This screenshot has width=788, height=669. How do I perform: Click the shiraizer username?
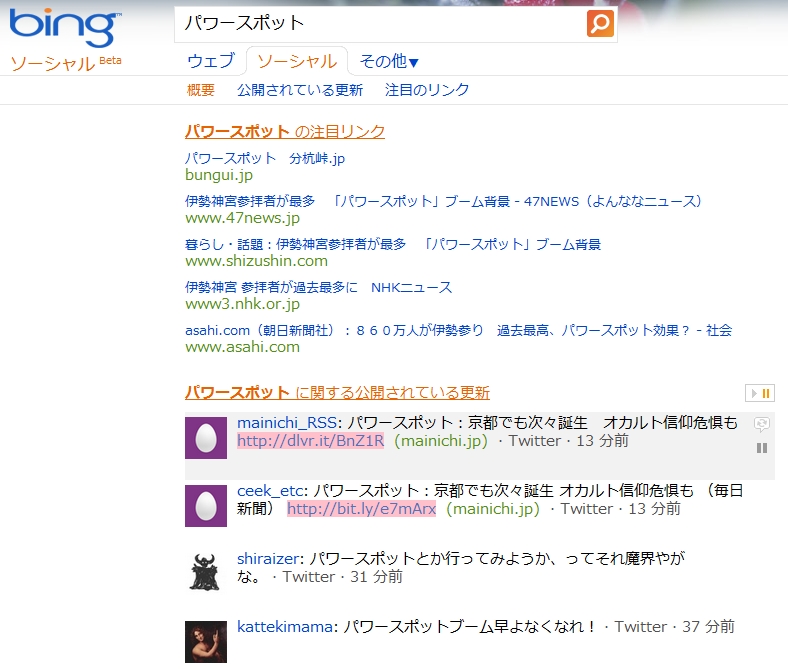[268, 558]
